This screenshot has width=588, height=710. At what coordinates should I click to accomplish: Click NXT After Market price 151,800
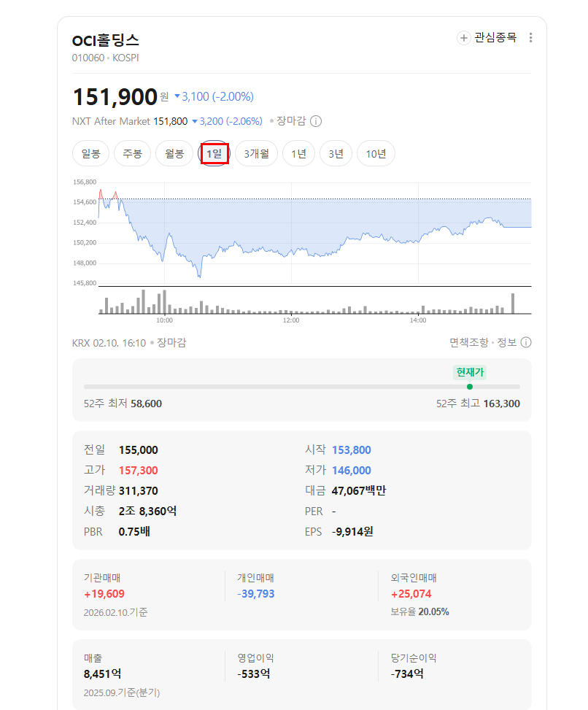[170, 121]
